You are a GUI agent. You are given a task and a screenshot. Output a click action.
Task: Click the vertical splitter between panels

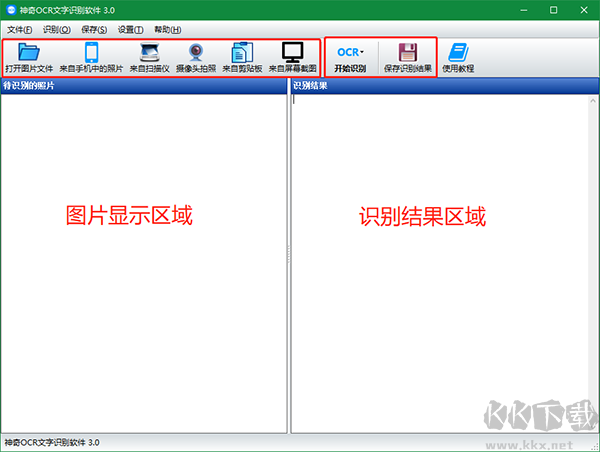[289, 255]
